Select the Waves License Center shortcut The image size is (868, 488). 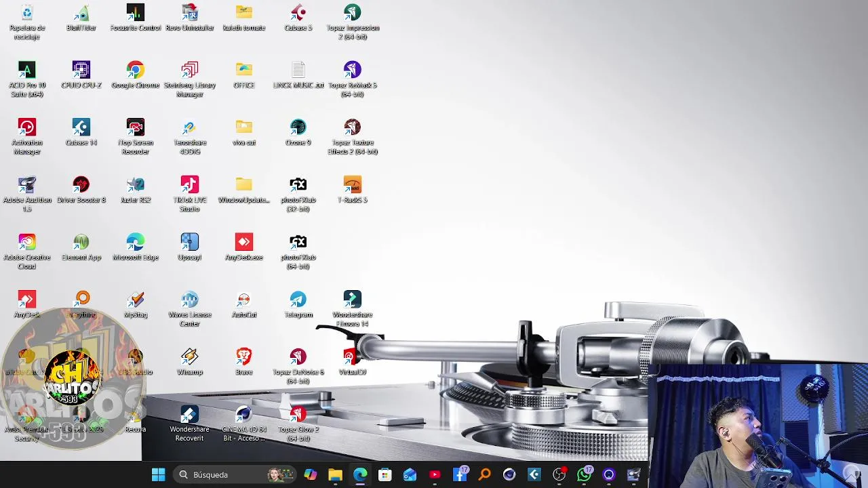click(x=190, y=309)
